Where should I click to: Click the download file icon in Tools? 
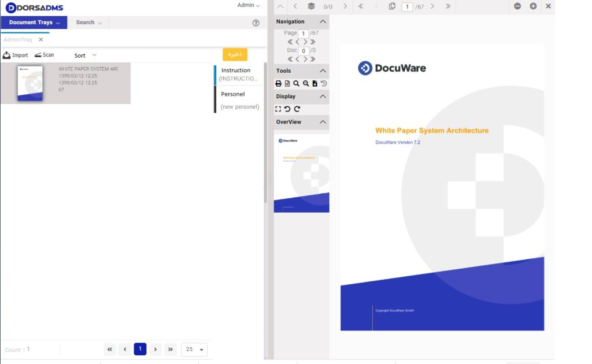pyautogui.click(x=315, y=83)
